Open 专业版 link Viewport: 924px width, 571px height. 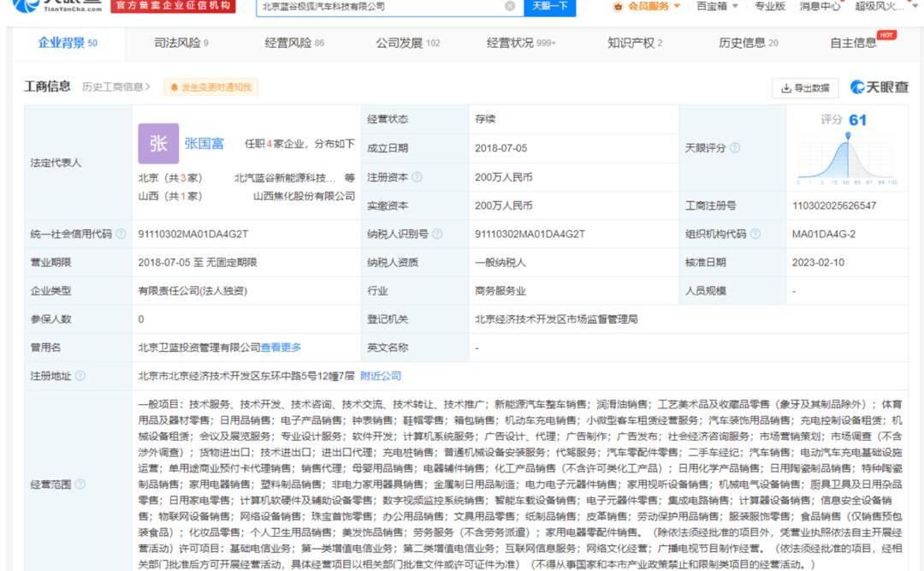(x=770, y=6)
